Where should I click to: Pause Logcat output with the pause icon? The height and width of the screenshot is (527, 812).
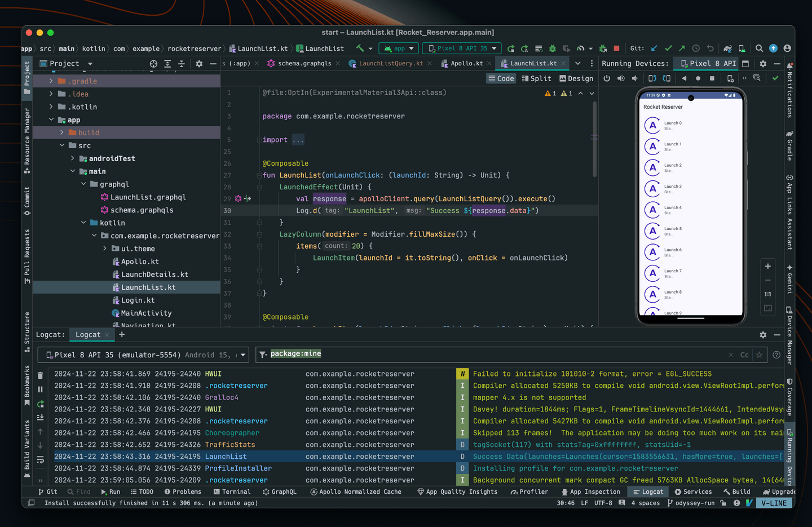tap(39, 389)
